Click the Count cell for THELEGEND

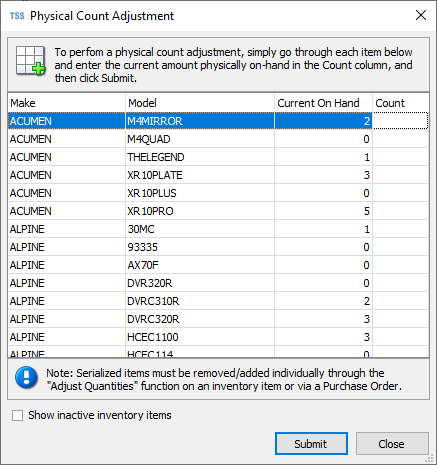pyautogui.click(x=401, y=157)
